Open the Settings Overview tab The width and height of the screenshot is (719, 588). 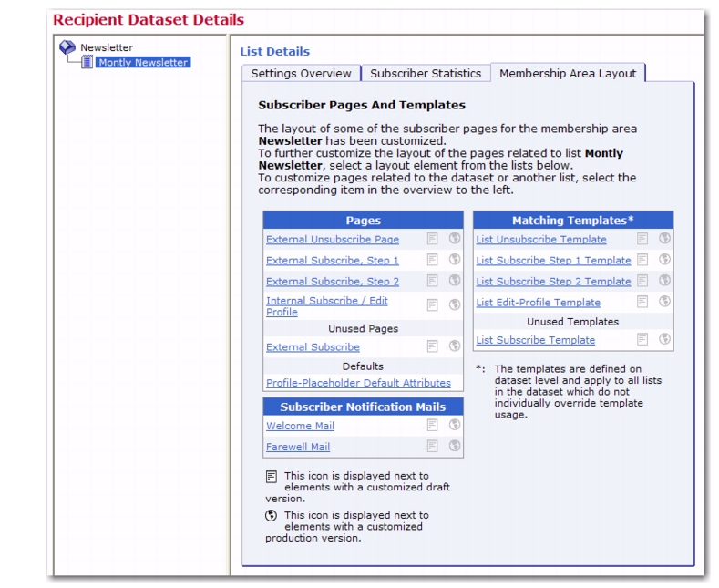click(x=302, y=73)
